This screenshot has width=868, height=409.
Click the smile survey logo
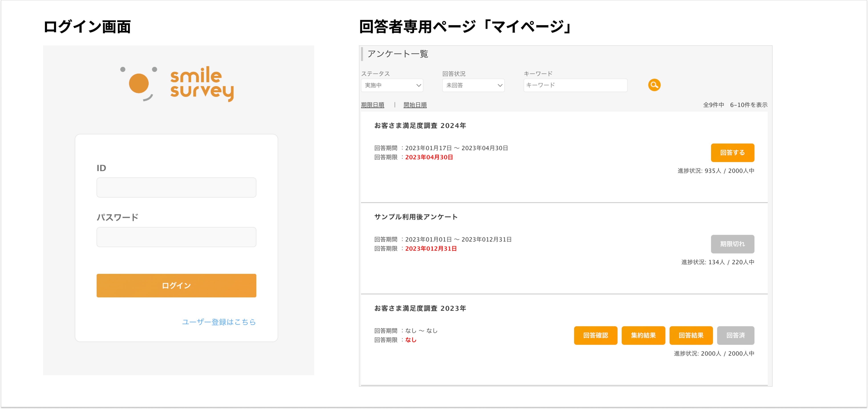pyautogui.click(x=177, y=84)
